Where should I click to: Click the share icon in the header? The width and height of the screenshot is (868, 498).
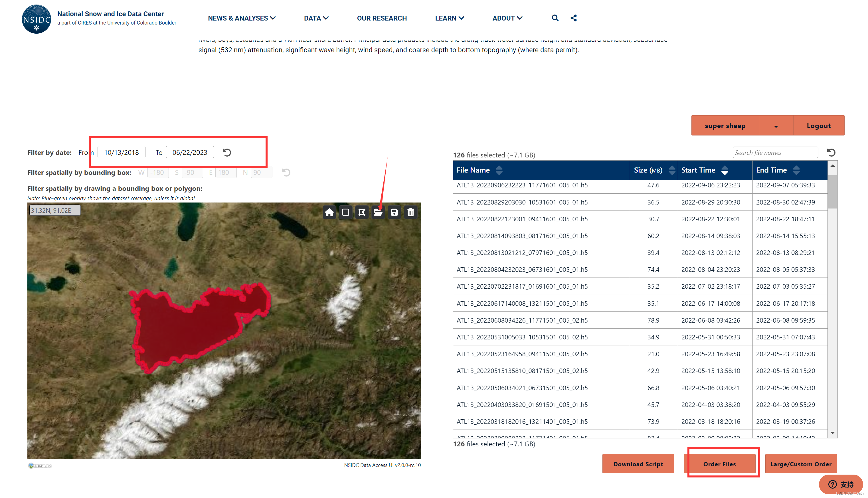[574, 18]
